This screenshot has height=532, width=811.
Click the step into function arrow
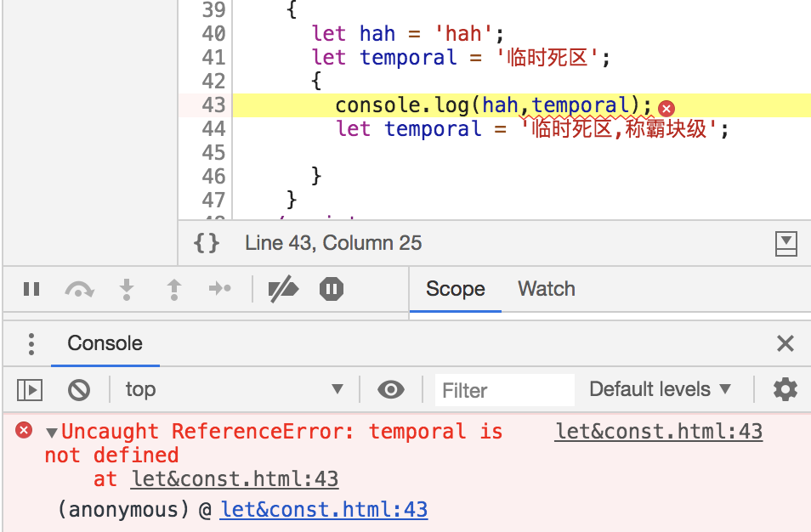[127, 289]
